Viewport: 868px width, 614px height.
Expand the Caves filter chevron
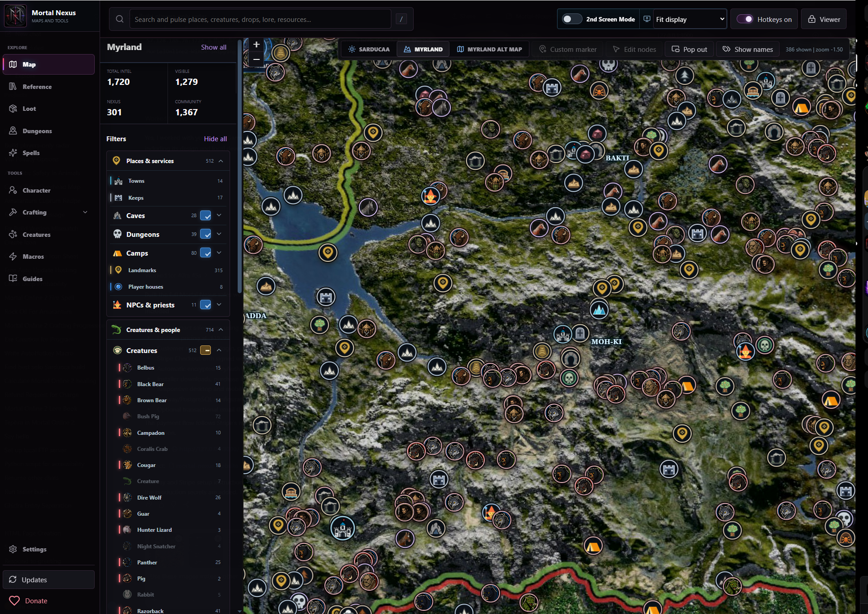tap(219, 215)
